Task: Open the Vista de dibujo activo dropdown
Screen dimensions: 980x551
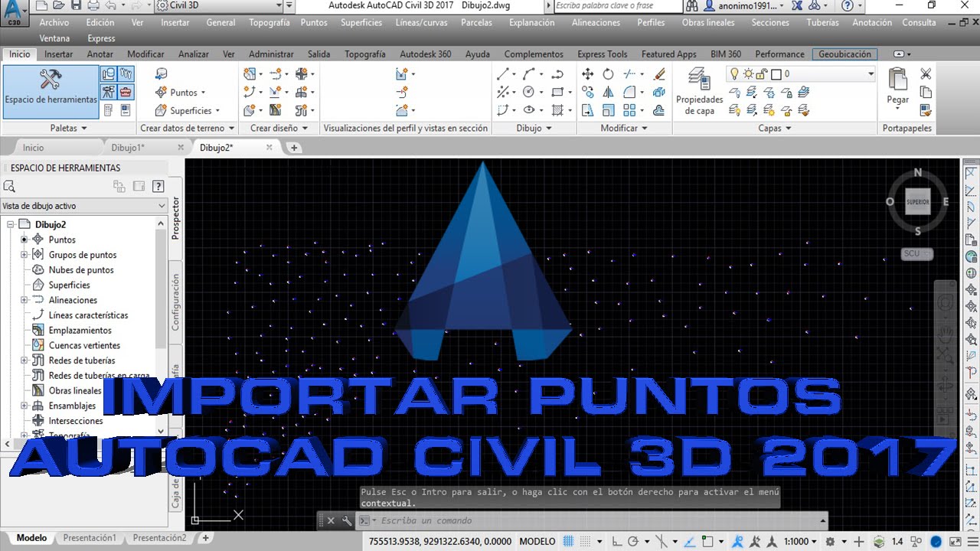Action: coord(84,205)
